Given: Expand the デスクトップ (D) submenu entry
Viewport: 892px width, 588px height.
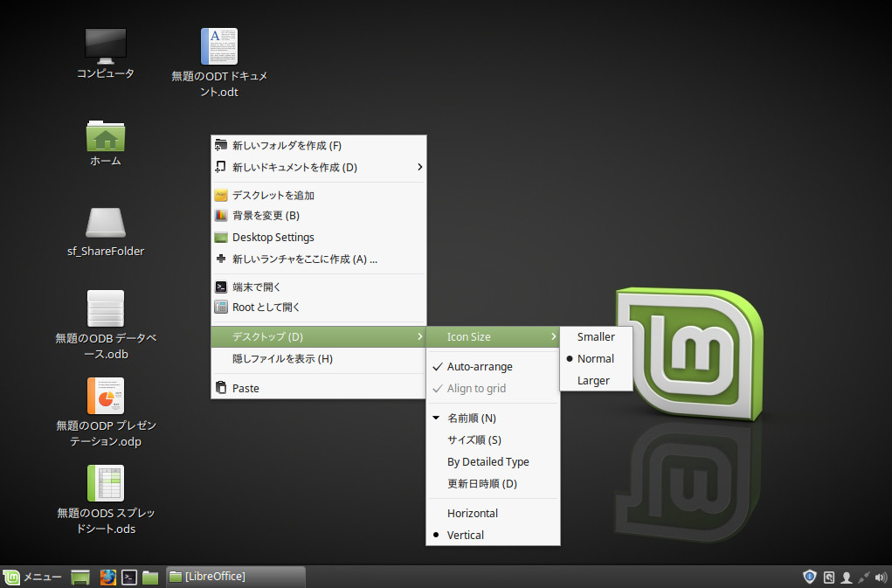Looking at the screenshot, I should click(319, 336).
